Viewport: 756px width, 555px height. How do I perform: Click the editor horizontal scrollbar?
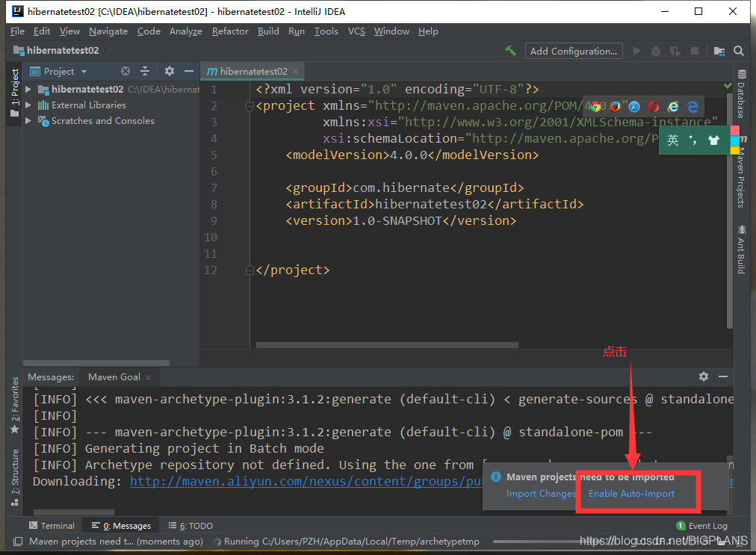coord(387,345)
